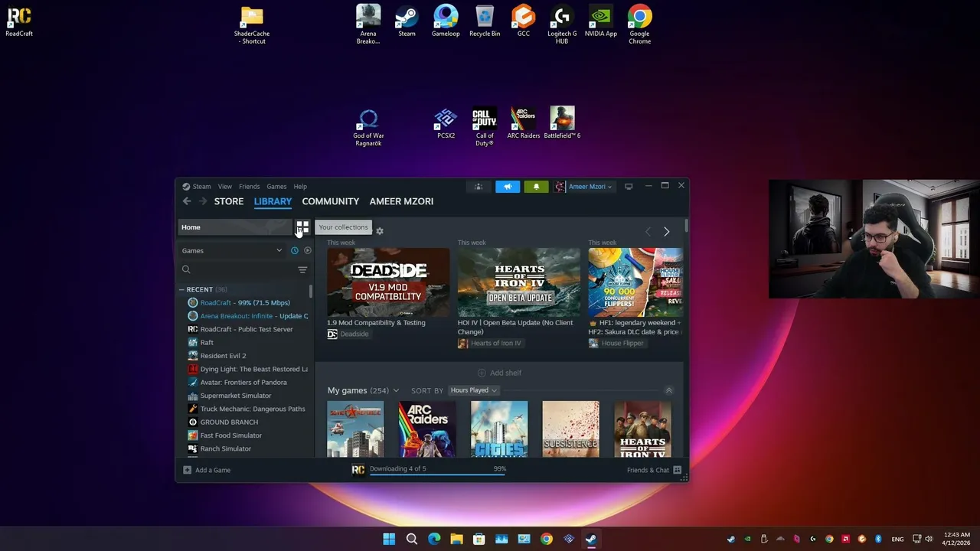Select Avatar: Frontiers of Pandora
The width and height of the screenshot is (980, 551).
[243, 383]
